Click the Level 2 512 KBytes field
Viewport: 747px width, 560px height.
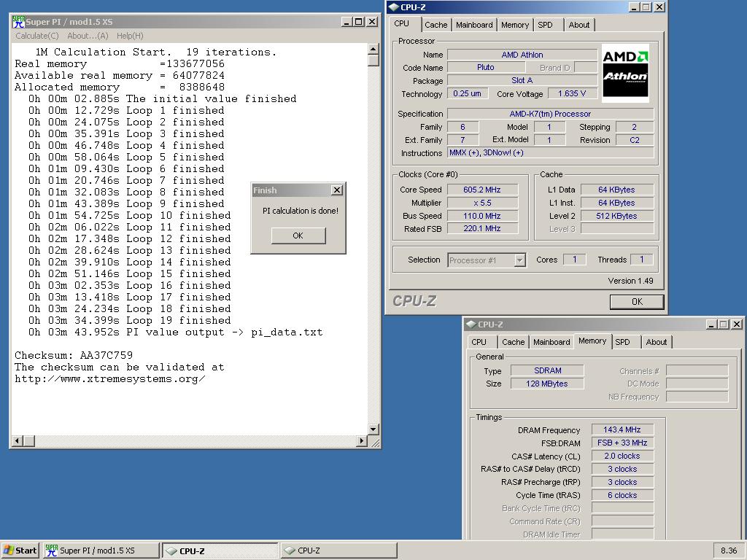(617, 216)
